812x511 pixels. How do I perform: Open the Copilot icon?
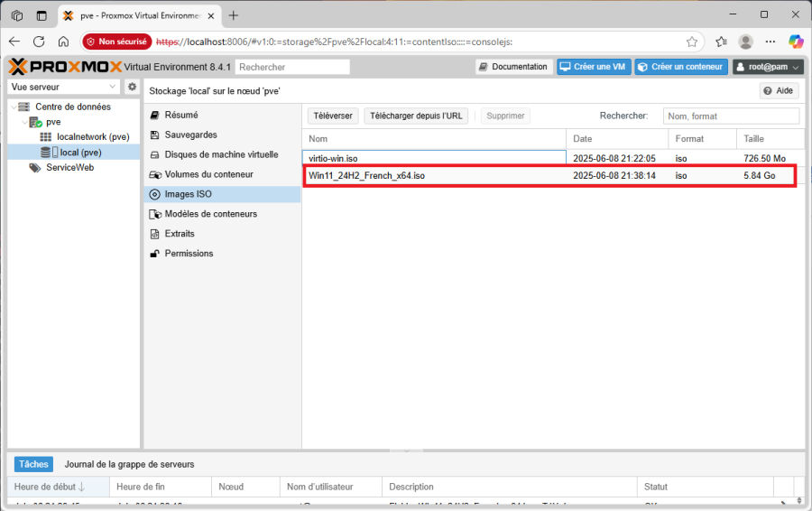point(796,42)
